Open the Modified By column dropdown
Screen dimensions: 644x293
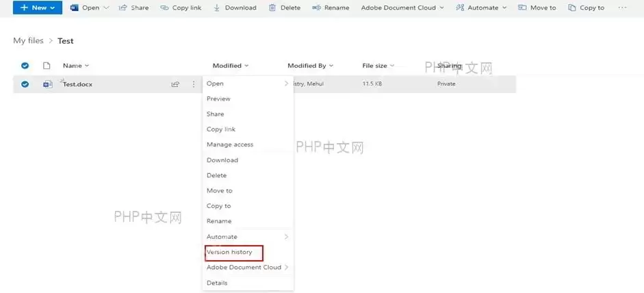311,65
